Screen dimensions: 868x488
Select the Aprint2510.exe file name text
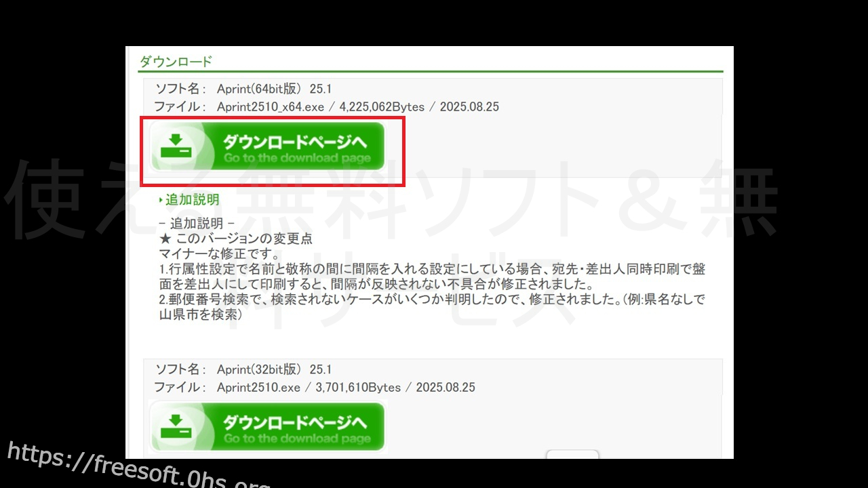pyautogui.click(x=258, y=388)
